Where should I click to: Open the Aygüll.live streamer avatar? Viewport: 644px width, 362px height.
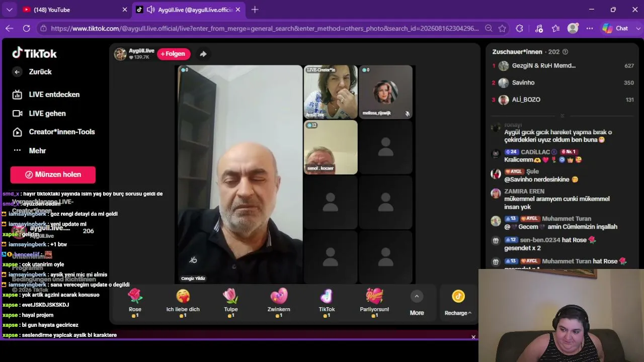pos(120,54)
